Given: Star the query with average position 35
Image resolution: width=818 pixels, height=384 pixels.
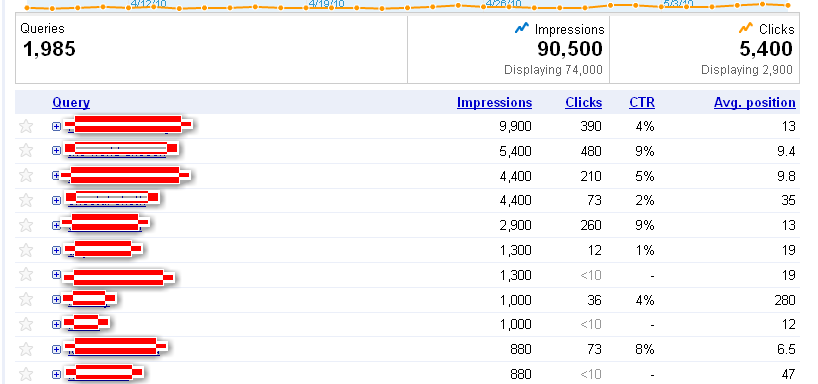Looking at the screenshot, I should coord(26,200).
